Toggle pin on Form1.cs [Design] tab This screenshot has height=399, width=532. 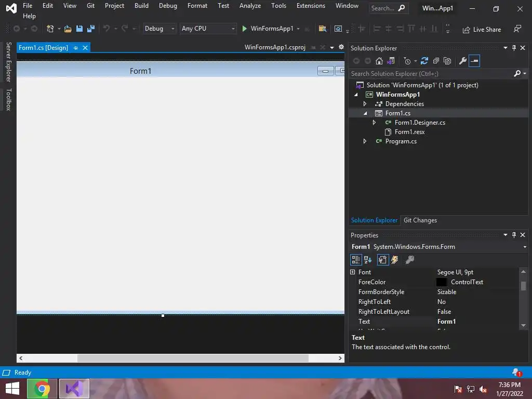coord(76,48)
